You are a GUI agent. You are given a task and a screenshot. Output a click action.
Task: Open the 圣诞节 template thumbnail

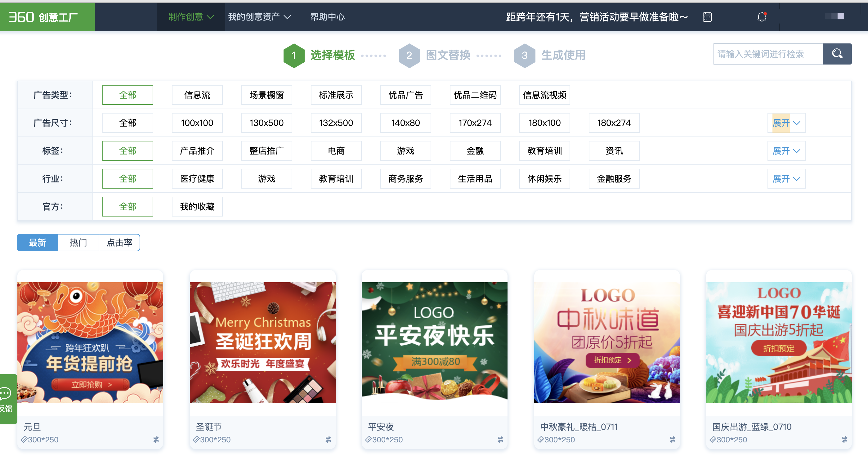(x=262, y=343)
